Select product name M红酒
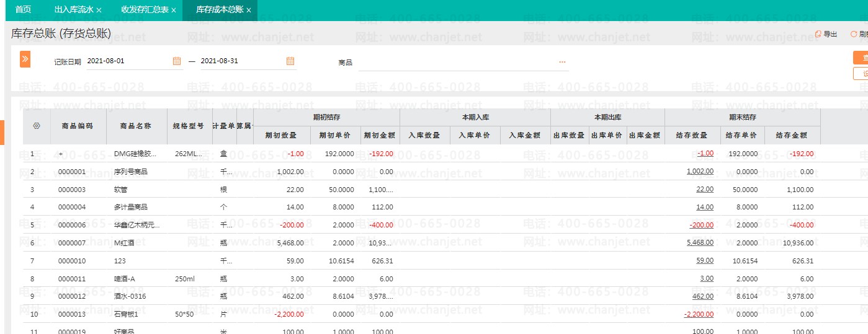This screenshot has height=334, width=868. coord(124,243)
